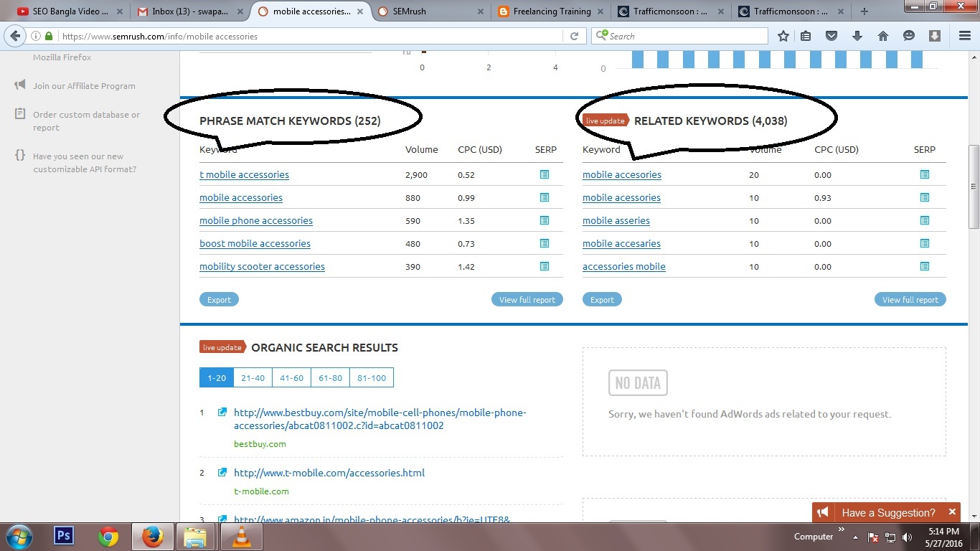Select results page 81-100
The image size is (980, 551).
(x=372, y=378)
